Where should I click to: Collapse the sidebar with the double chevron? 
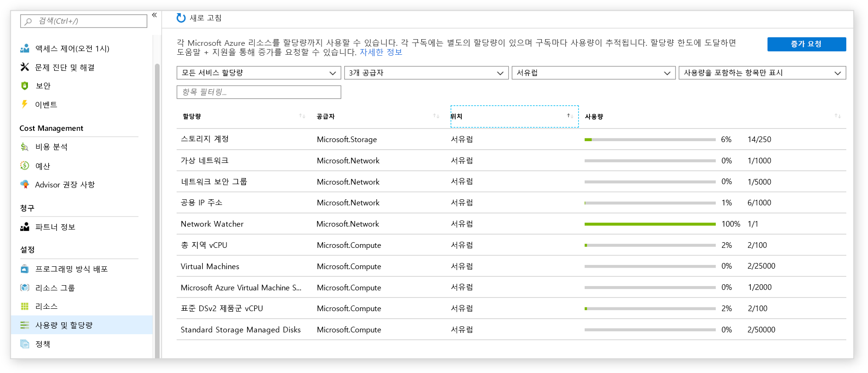point(154,15)
